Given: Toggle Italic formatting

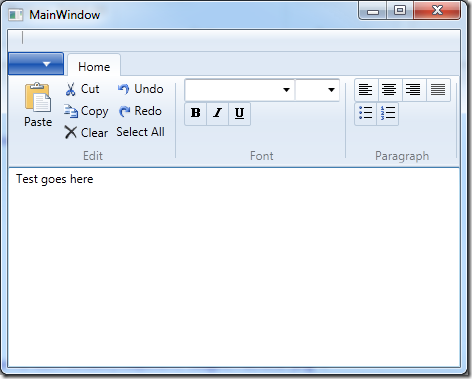Looking at the screenshot, I should coord(218,113).
